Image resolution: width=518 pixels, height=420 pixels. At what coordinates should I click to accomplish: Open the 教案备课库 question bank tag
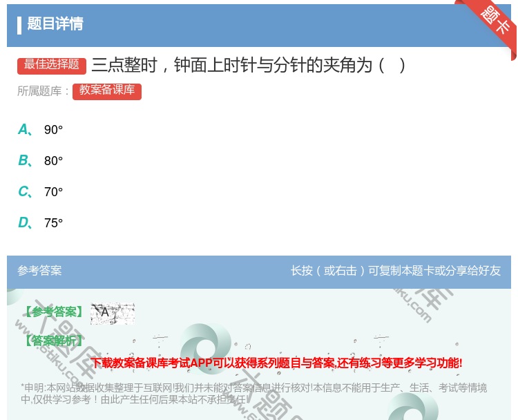(x=106, y=91)
